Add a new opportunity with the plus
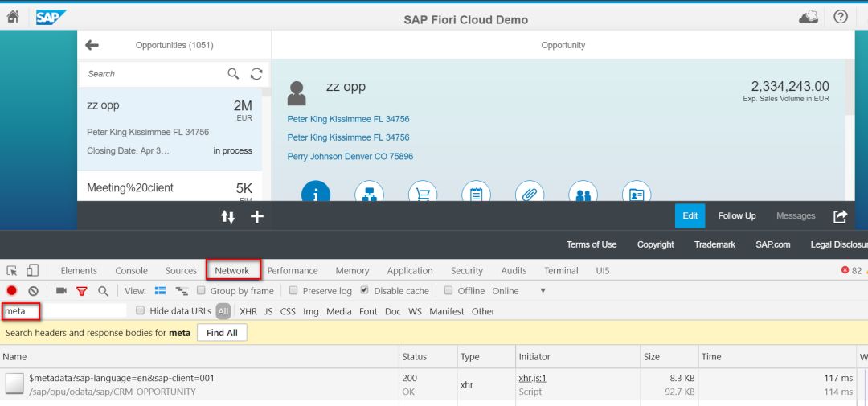 pyautogui.click(x=257, y=216)
